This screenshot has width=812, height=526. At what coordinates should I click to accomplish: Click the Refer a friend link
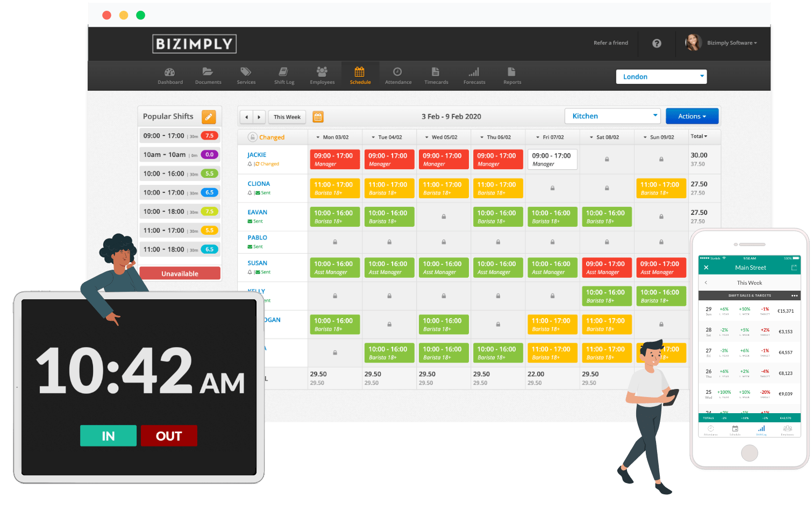pyautogui.click(x=610, y=43)
